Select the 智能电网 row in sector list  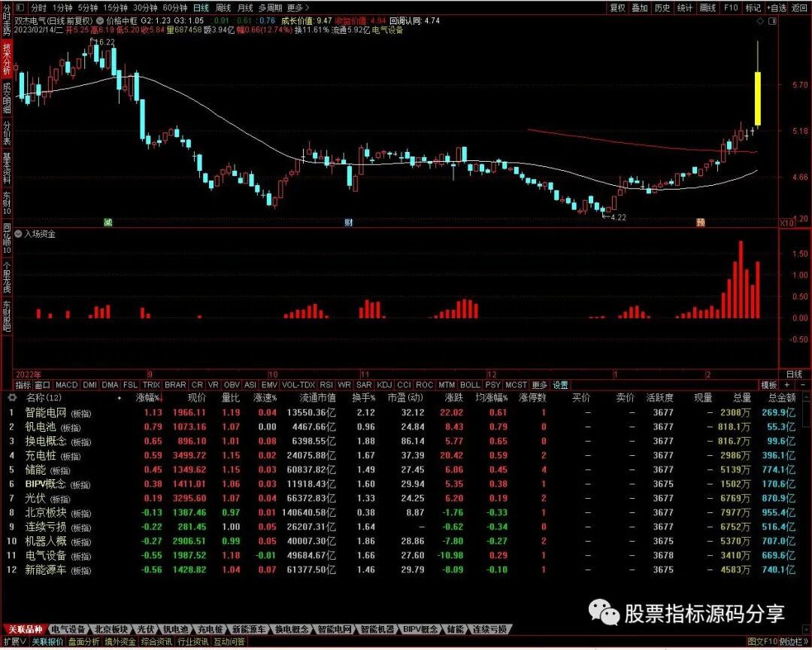coord(404,413)
